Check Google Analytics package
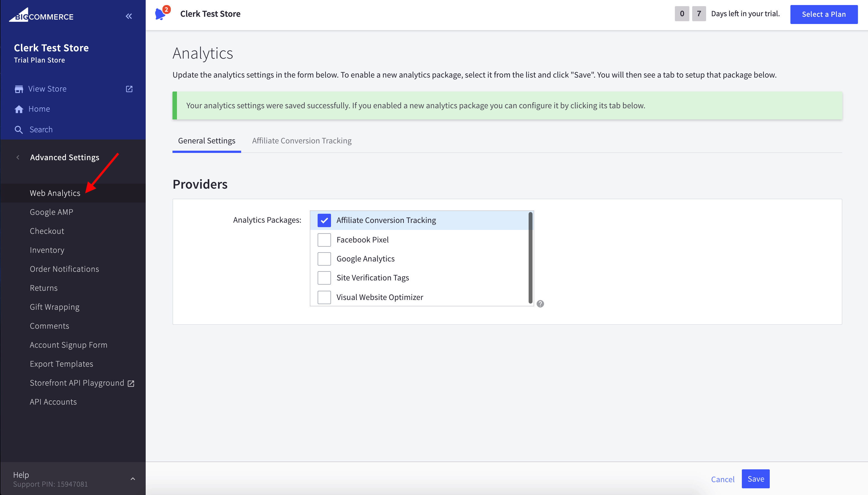868x495 pixels. click(x=324, y=258)
